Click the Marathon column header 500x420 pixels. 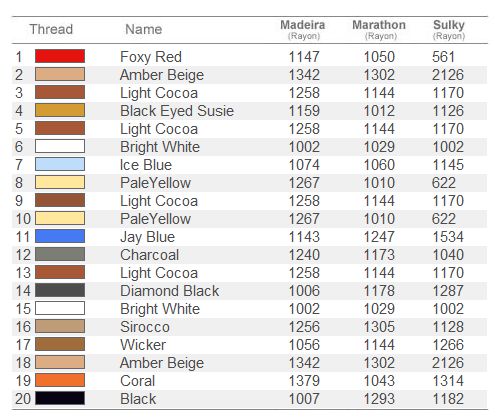pyautogui.click(x=379, y=29)
